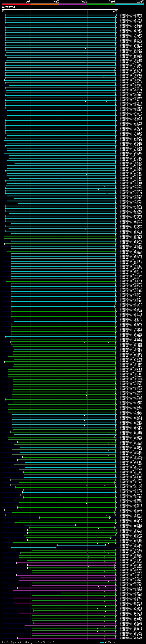Viewport: 146px width, 644px height.
Task: Select hit label UniRef100_Q7G6A7
Action: pyautogui.click(x=131, y=402)
